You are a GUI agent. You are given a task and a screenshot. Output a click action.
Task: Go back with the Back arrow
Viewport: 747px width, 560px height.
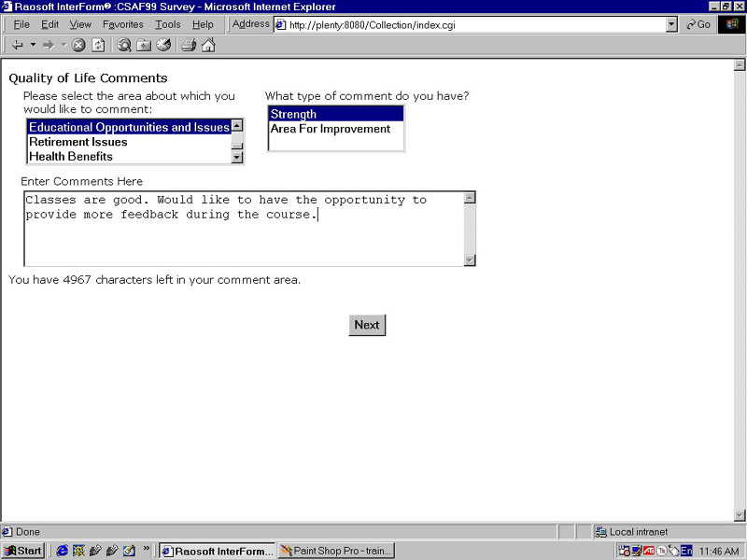tap(18, 45)
